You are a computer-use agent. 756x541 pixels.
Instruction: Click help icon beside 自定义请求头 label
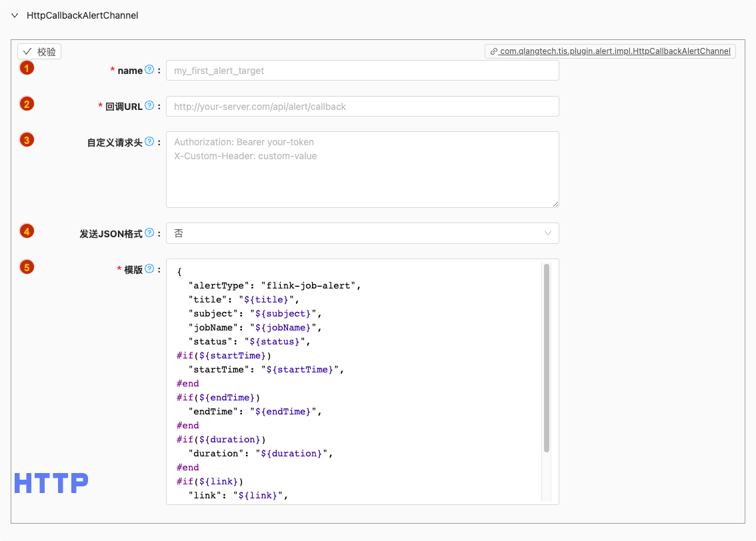tap(149, 141)
